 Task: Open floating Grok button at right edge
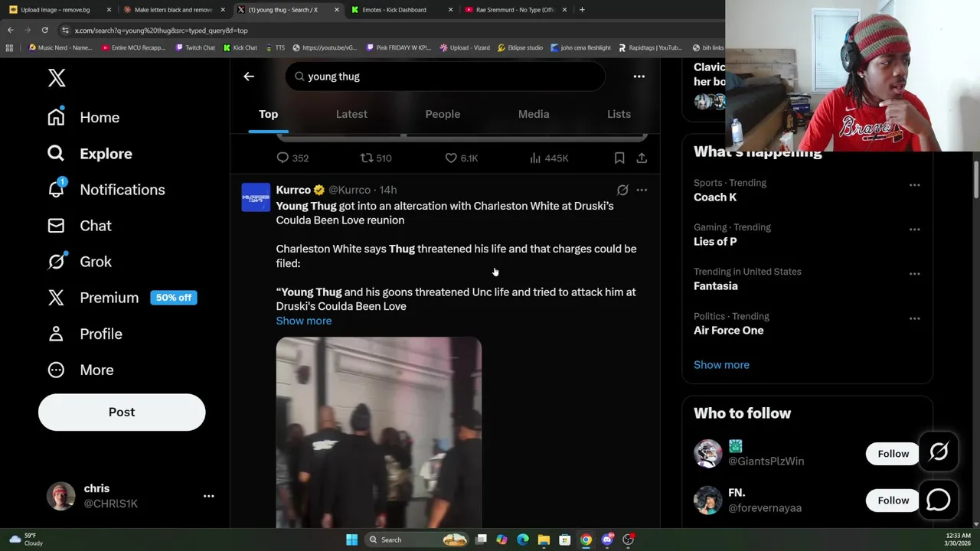click(939, 452)
